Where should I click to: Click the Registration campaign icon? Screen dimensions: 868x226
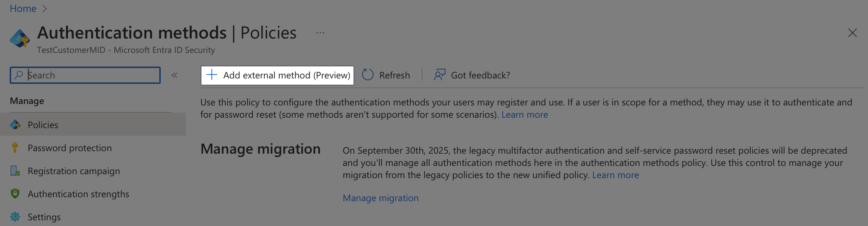coord(15,171)
